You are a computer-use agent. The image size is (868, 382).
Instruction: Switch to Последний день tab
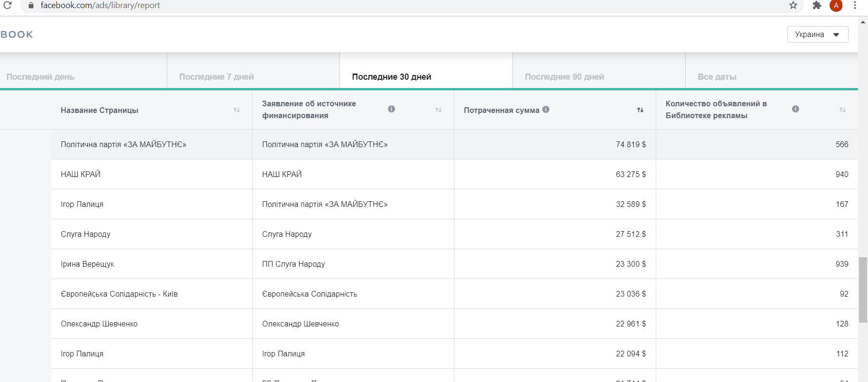point(40,77)
